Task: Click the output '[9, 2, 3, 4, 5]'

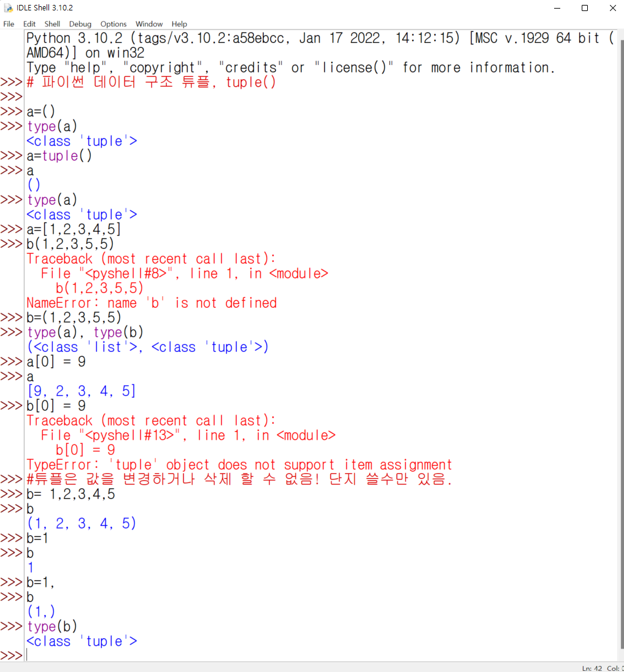Action: [x=82, y=391]
